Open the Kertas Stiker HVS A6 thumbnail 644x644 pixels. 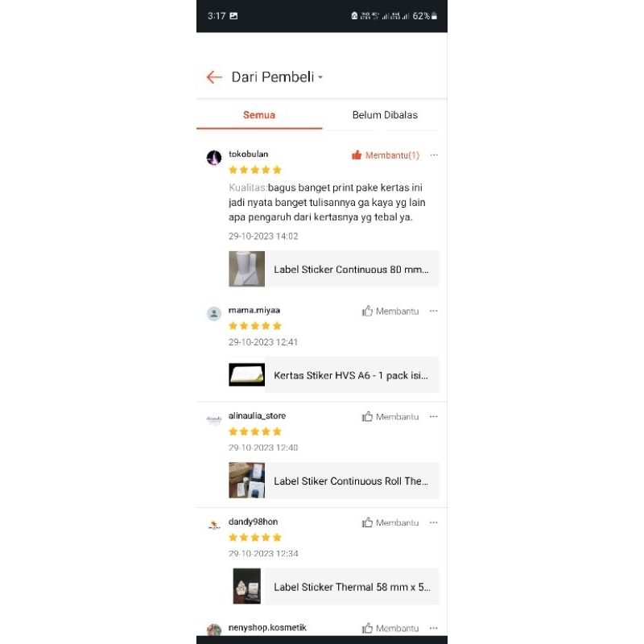pos(247,375)
